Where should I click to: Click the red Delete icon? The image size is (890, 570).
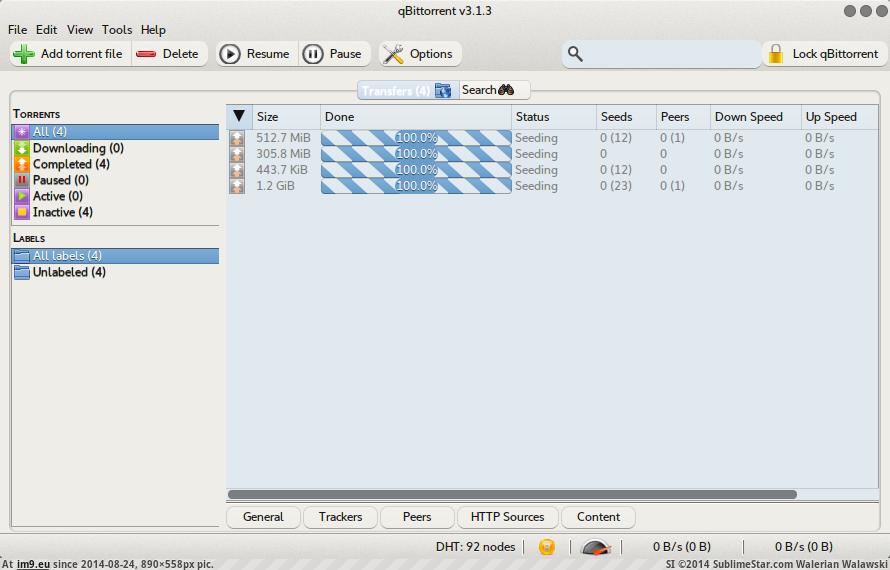(x=146, y=54)
